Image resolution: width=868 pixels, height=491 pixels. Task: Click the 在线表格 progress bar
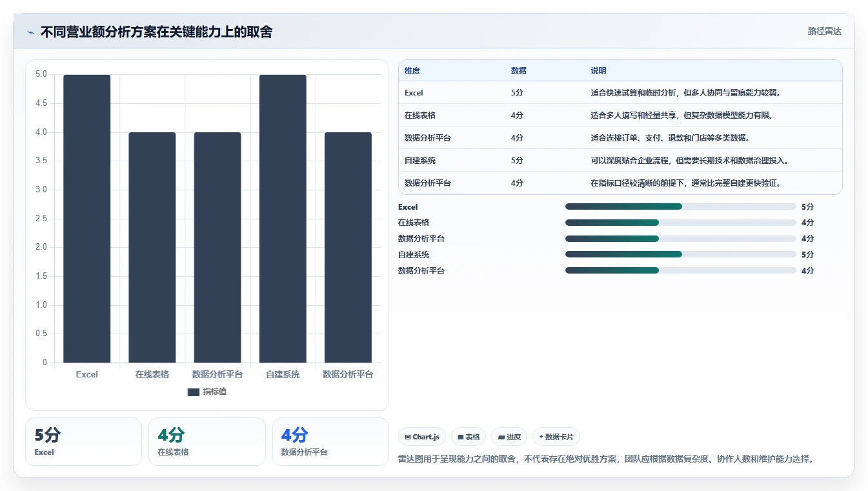(680, 223)
